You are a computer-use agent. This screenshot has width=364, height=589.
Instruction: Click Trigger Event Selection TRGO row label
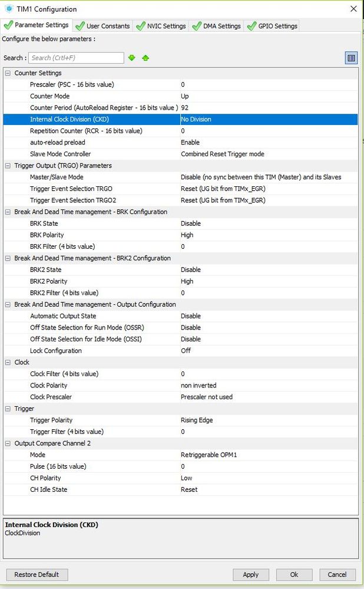71,189
